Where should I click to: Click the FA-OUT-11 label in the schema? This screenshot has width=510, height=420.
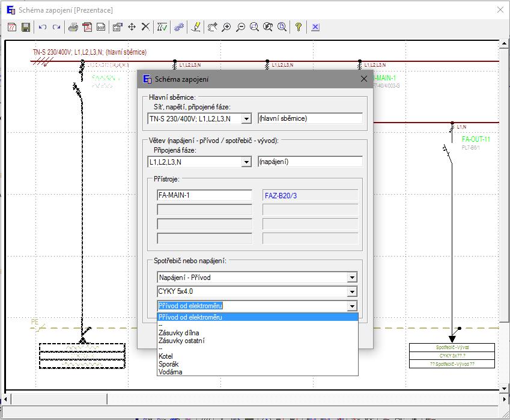(x=476, y=139)
